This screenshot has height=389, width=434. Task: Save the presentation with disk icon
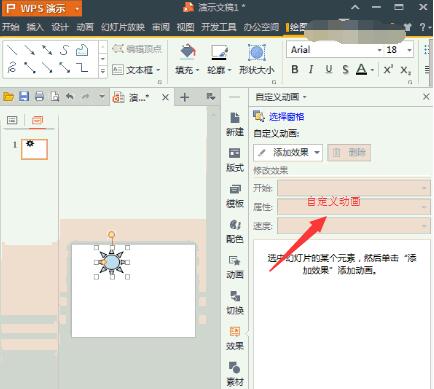(24, 97)
